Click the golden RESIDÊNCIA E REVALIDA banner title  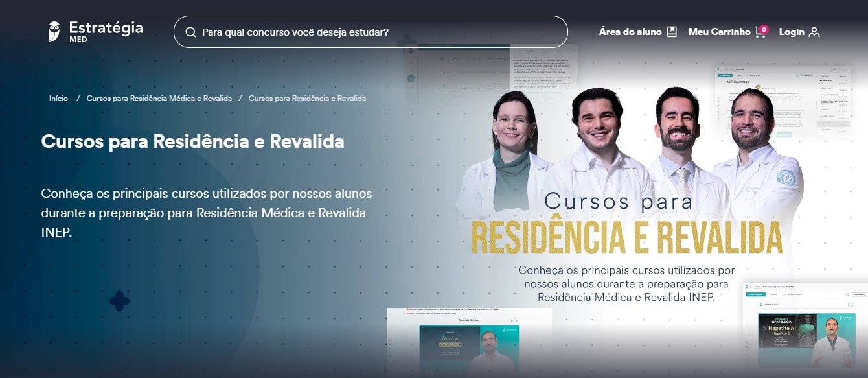pyautogui.click(x=626, y=238)
